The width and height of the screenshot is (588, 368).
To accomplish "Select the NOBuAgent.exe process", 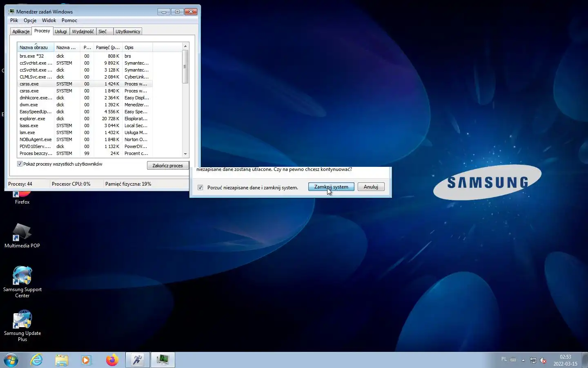I will [85, 139].
